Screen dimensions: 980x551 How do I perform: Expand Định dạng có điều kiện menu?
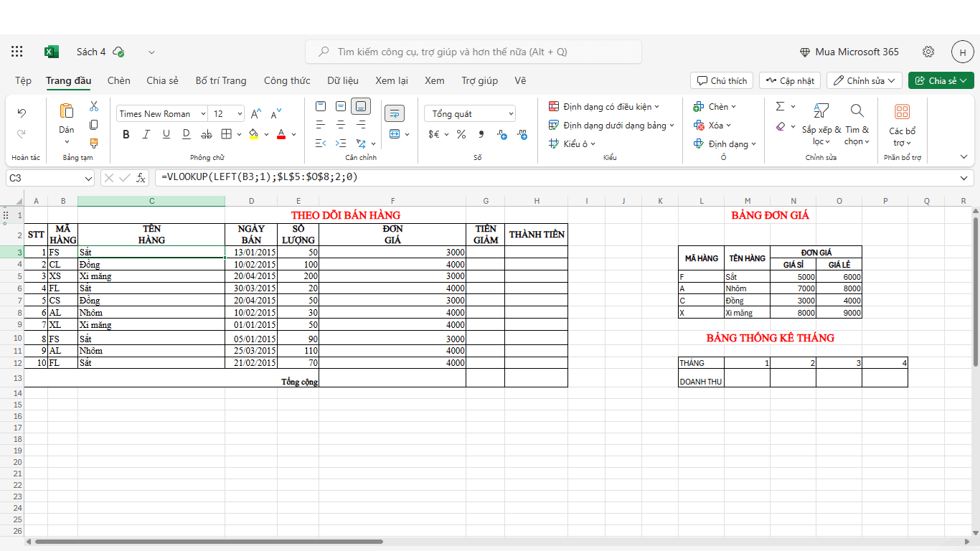click(x=604, y=106)
